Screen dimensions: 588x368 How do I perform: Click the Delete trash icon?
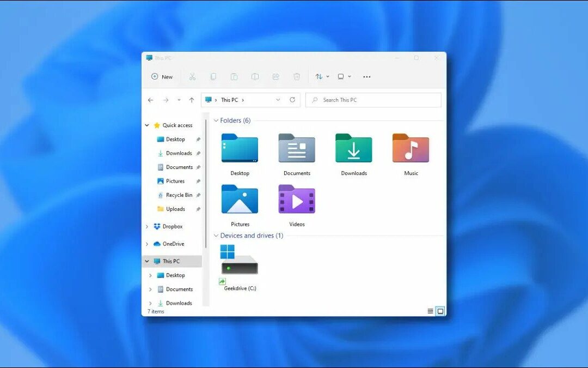tap(297, 77)
